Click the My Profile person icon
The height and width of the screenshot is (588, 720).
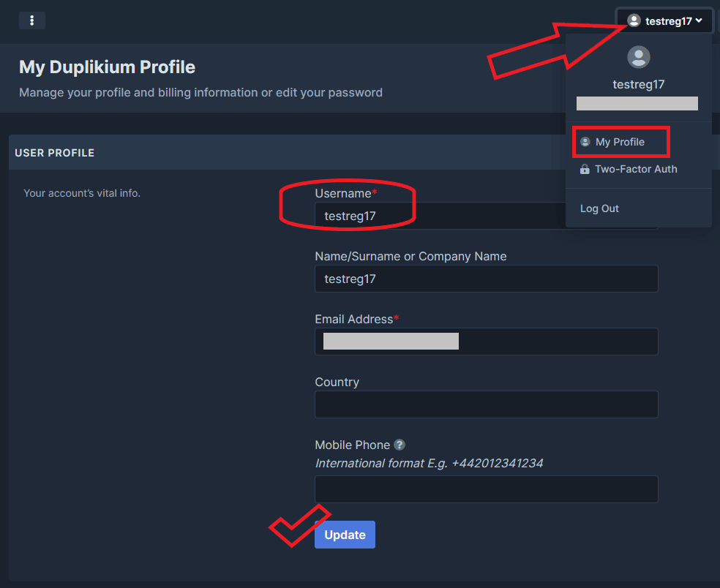tap(585, 142)
